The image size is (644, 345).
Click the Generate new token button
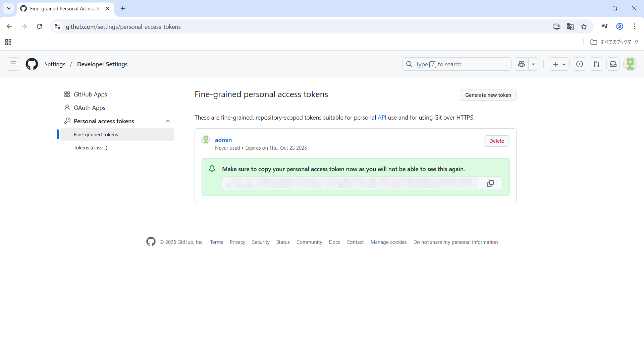point(488,95)
